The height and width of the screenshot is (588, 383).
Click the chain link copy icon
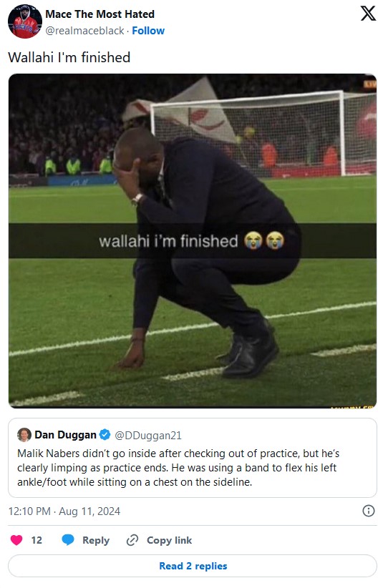pyautogui.click(x=132, y=540)
